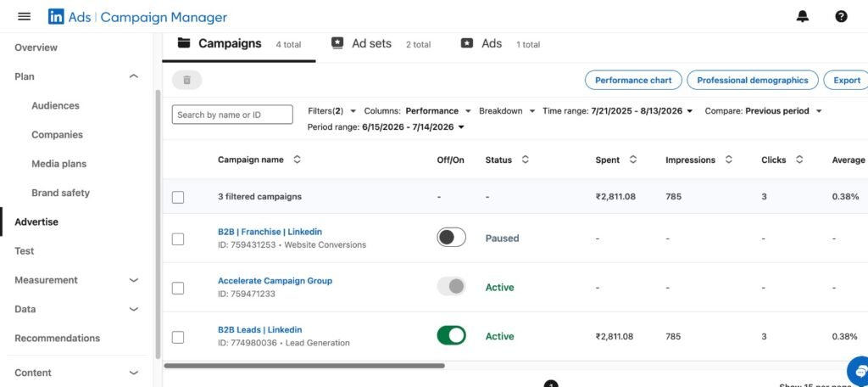Open Brand safety in sidebar
This screenshot has width=868, height=387.
tap(60, 193)
